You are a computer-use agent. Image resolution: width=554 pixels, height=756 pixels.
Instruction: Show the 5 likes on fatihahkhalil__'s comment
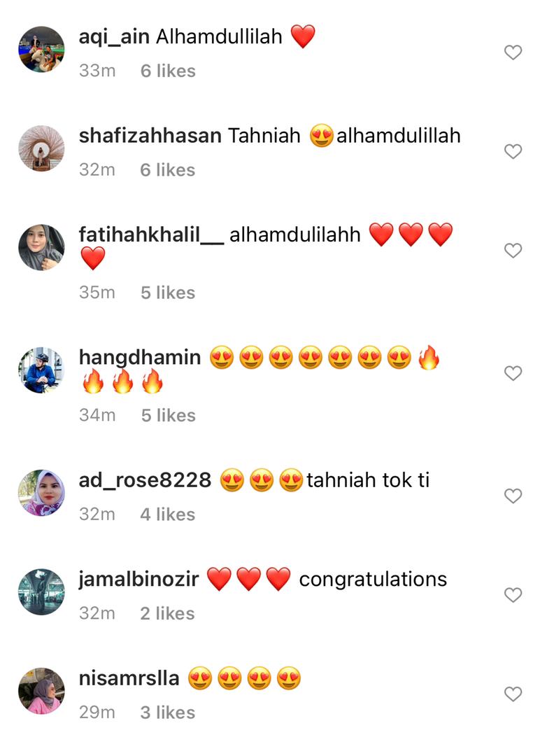(168, 293)
